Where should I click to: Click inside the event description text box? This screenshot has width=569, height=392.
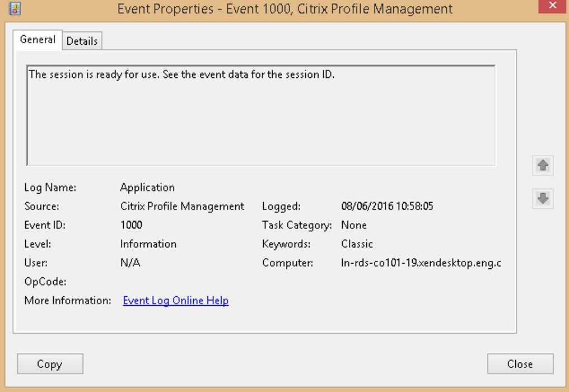260,123
